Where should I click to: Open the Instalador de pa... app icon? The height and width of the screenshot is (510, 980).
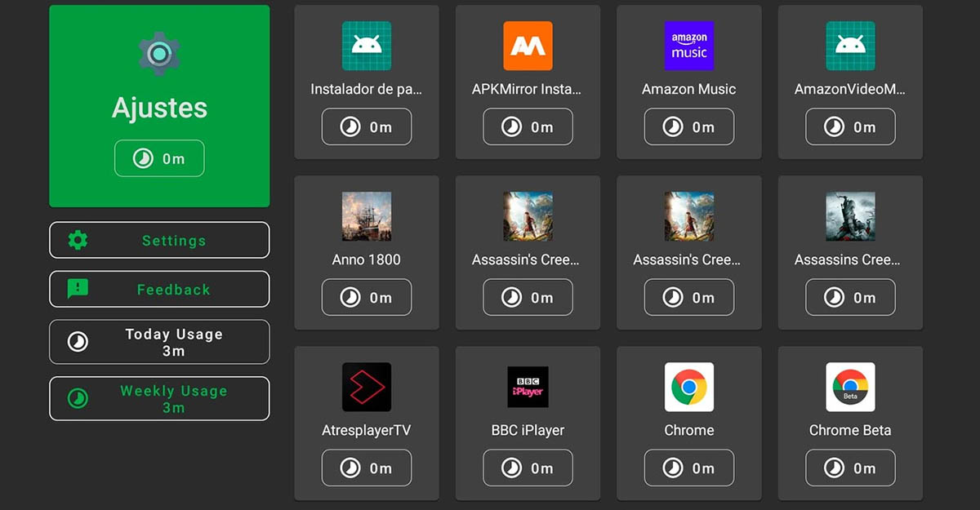[x=366, y=46]
